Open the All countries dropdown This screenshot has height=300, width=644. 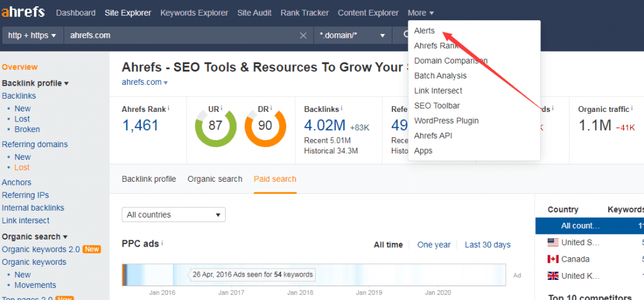(x=174, y=214)
